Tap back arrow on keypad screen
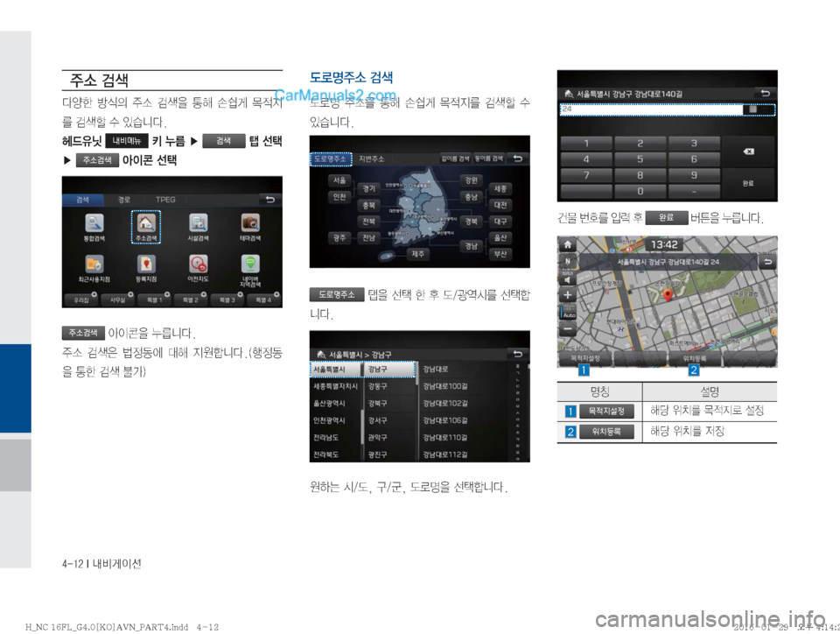This screenshot has width=840, height=634. pos(765,93)
